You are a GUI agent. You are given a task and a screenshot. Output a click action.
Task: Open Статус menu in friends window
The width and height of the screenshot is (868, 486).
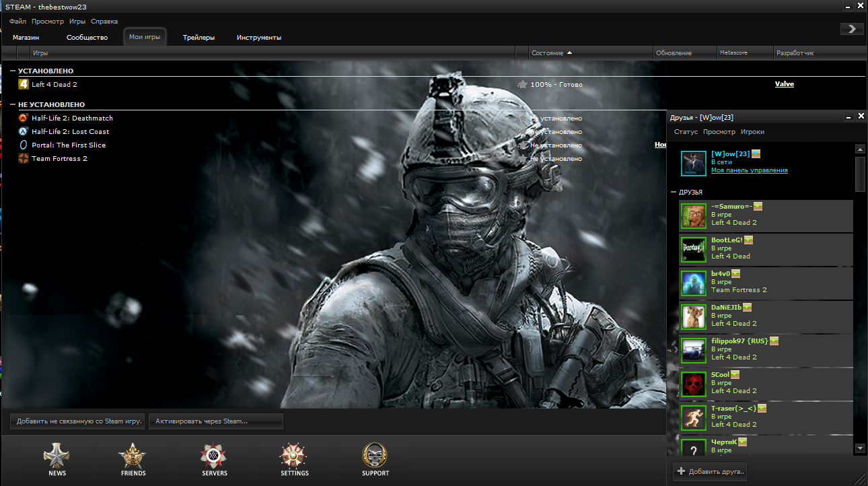[686, 132]
